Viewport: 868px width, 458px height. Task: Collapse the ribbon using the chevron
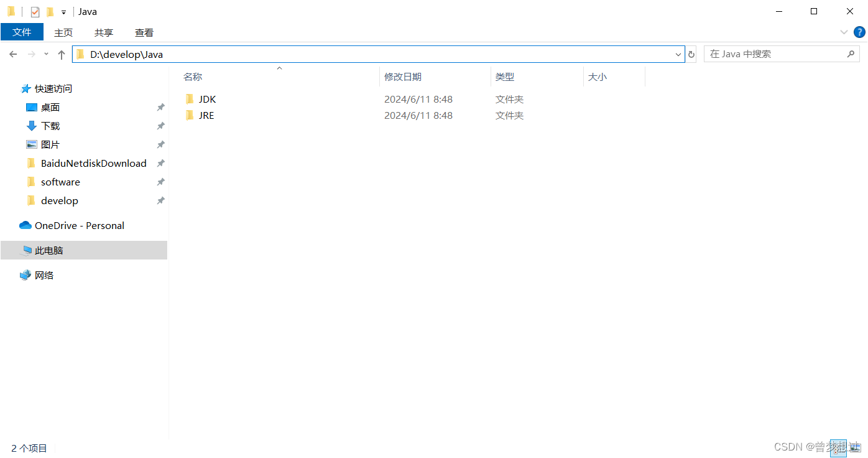(844, 32)
